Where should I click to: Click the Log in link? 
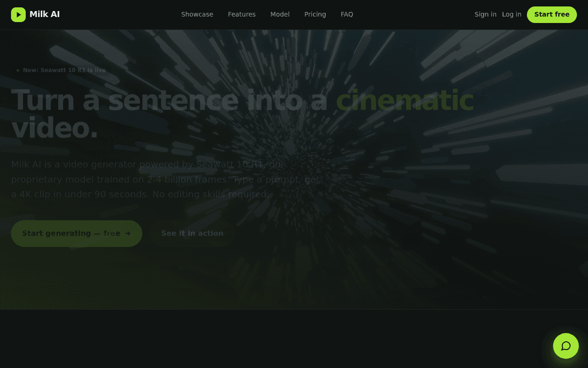[x=512, y=14]
